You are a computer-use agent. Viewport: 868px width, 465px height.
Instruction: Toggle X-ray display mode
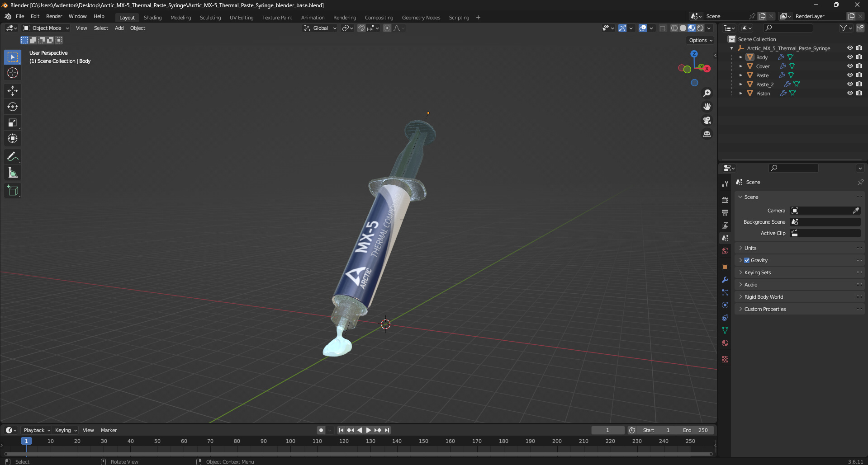tap(663, 28)
